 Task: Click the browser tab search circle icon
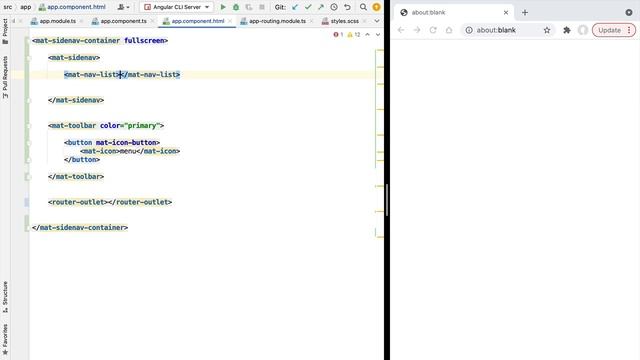click(x=629, y=13)
